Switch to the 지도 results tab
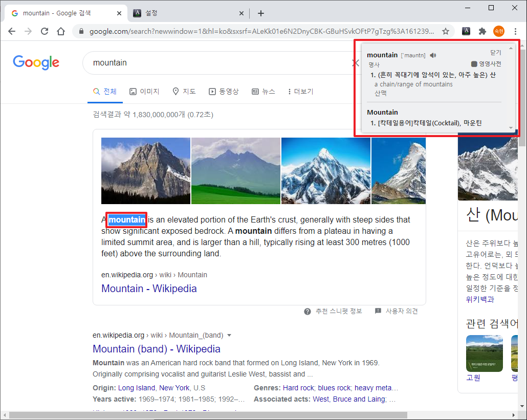527x420 pixels. [184, 92]
